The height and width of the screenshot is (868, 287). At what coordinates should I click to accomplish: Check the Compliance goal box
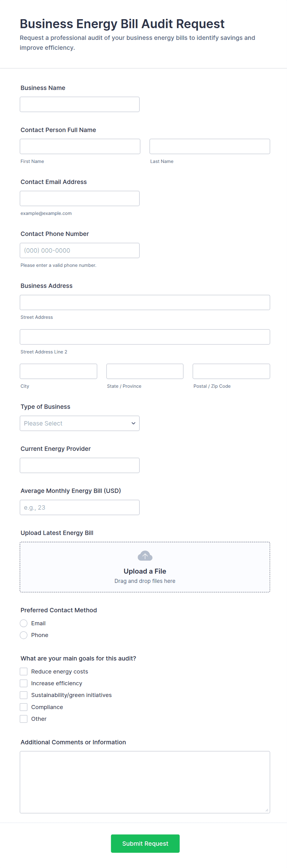point(23,707)
